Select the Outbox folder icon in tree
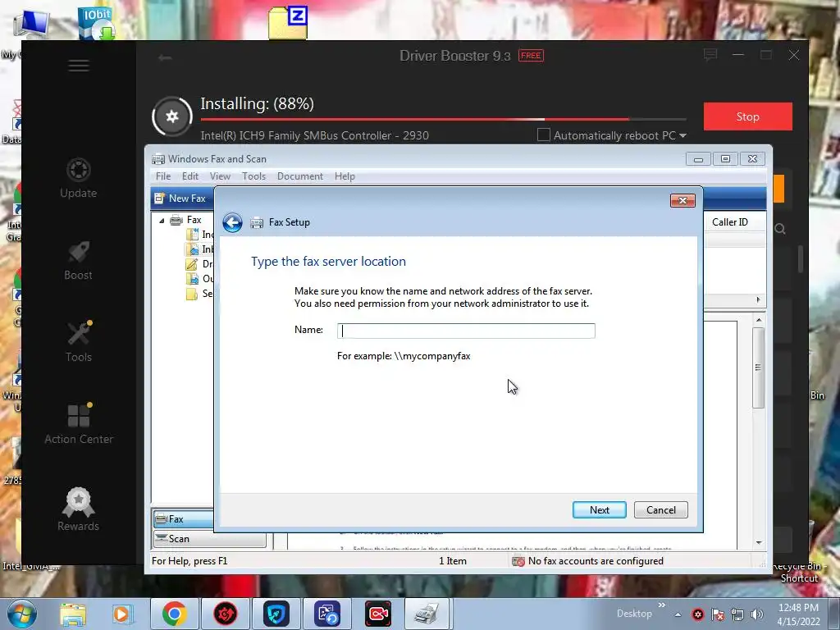Screen dimensions: 840x630 tap(192, 279)
